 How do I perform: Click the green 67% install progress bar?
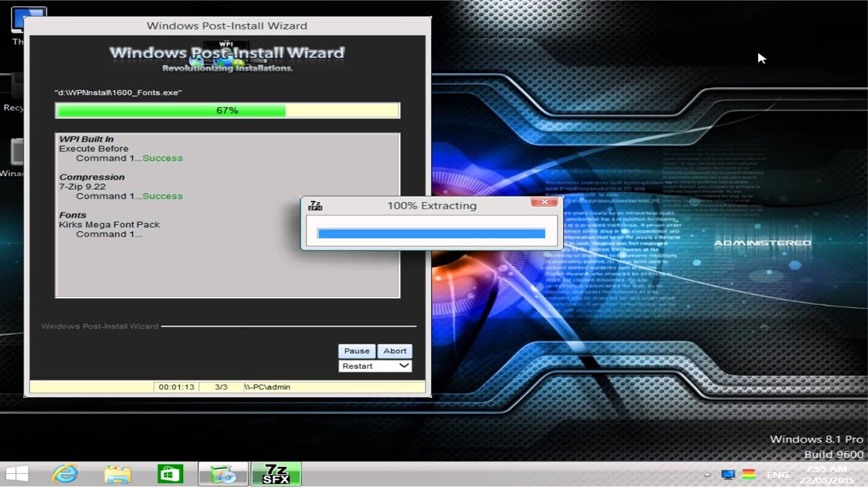click(x=227, y=110)
